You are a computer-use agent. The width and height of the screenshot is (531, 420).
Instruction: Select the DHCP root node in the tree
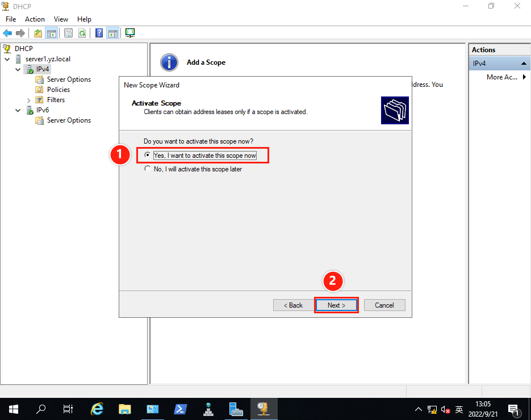(24, 48)
